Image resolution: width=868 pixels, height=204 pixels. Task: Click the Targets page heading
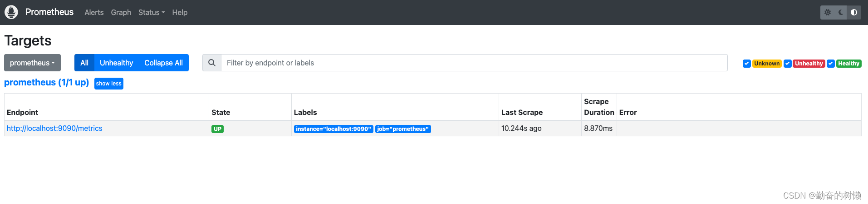28,41
